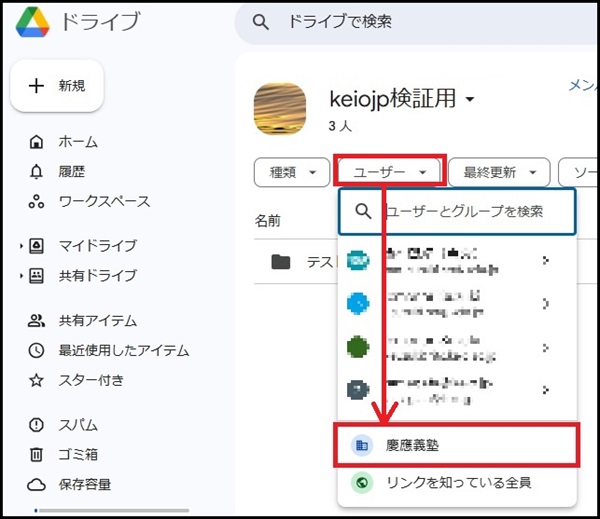Click the Google Drive logo icon
This screenshot has height=519, width=600.
click(34, 21)
